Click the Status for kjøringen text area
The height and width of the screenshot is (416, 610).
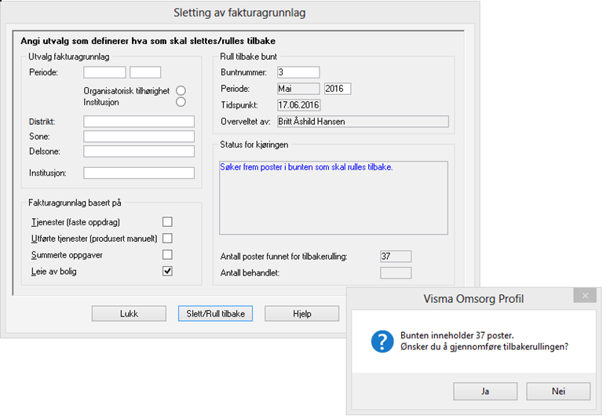334,196
